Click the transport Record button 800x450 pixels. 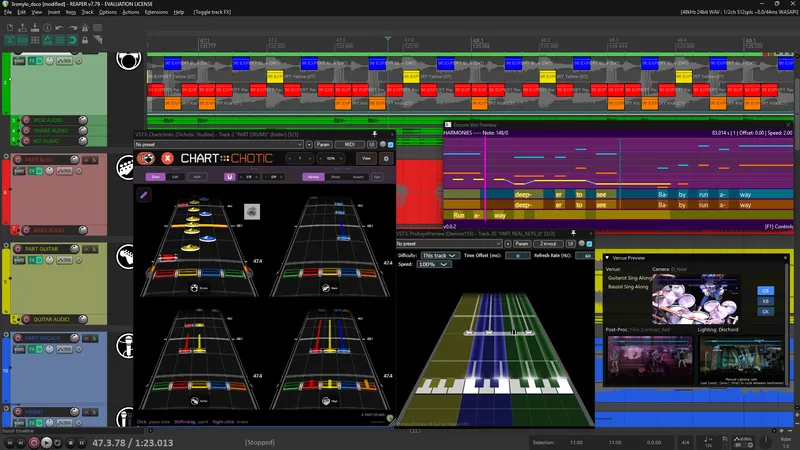pyautogui.click(x=34, y=443)
